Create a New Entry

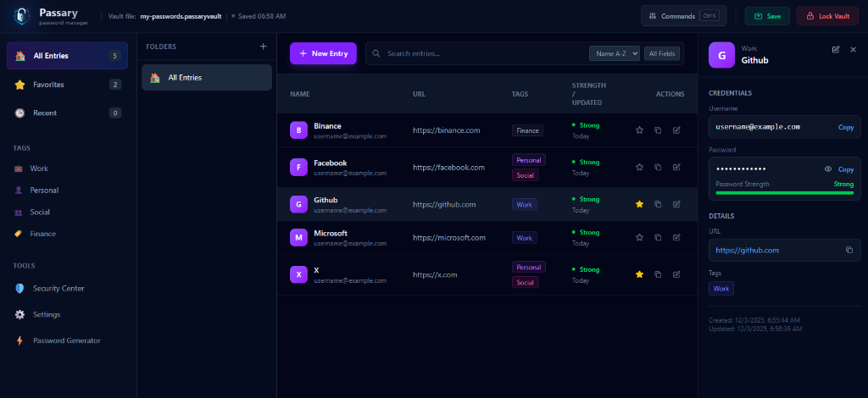323,53
